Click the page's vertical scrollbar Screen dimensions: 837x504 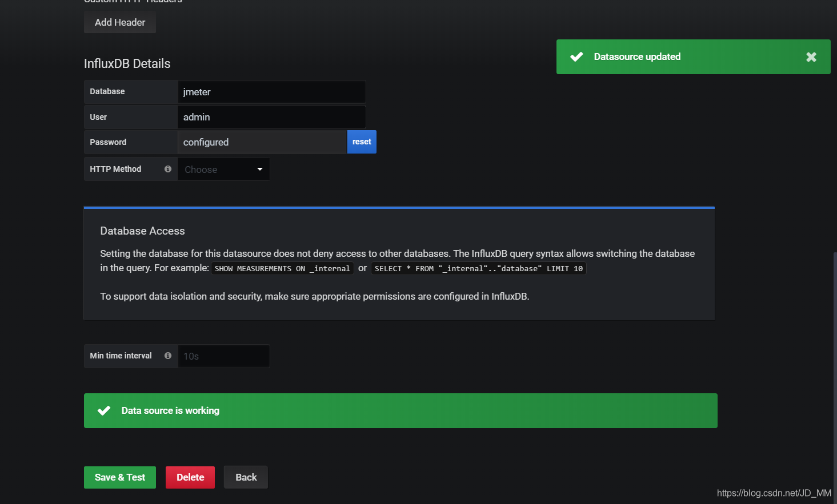click(x=835, y=377)
